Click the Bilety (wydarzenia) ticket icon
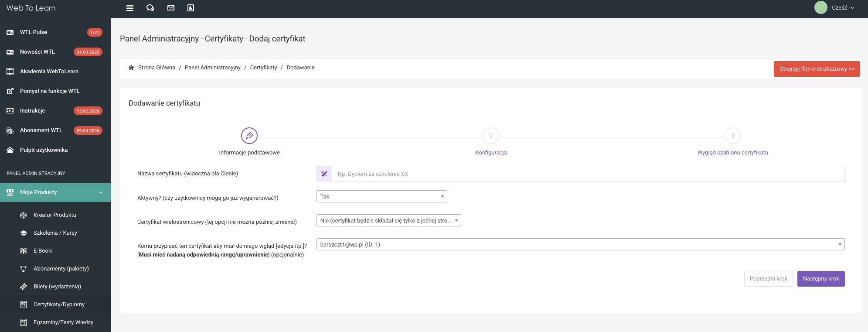The height and width of the screenshot is (332, 868). tap(24, 287)
